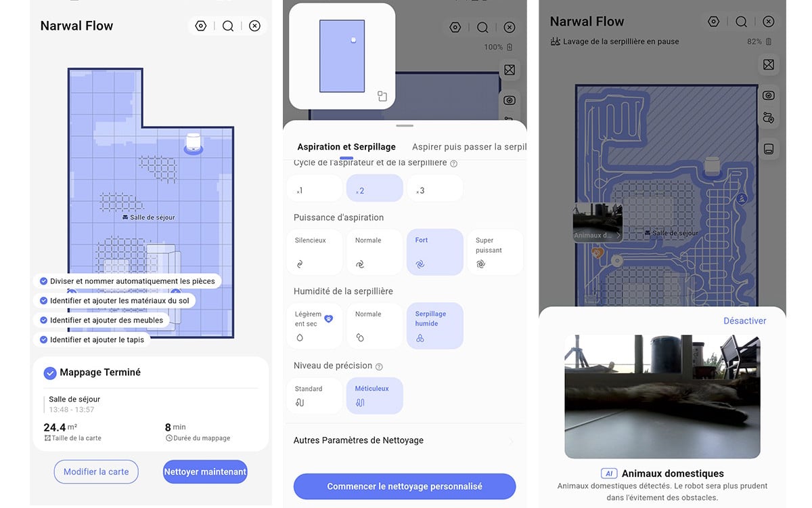Viewport: 812px width, 508px height.
Task: Toggle Identifier et ajouter le tapis
Action: coord(92,339)
